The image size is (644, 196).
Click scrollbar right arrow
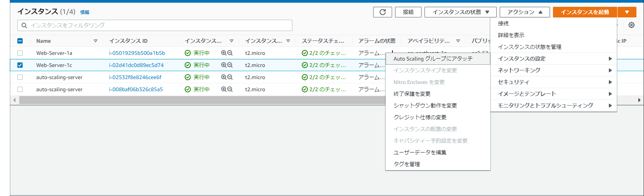639,100
